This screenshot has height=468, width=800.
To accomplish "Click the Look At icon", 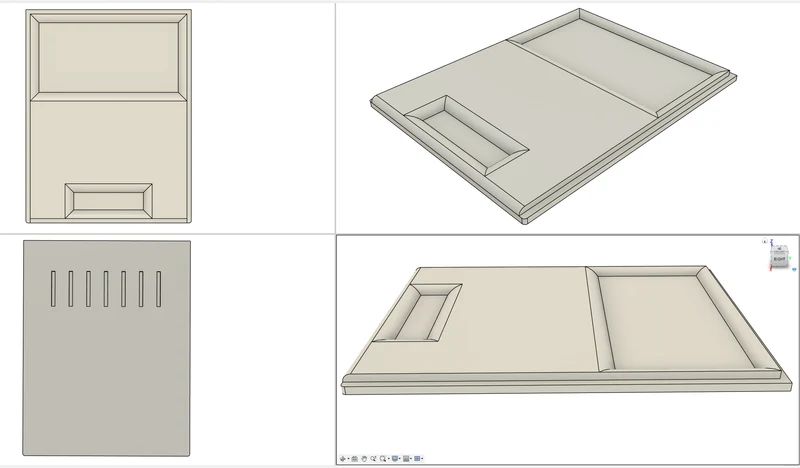I will pos(355,459).
